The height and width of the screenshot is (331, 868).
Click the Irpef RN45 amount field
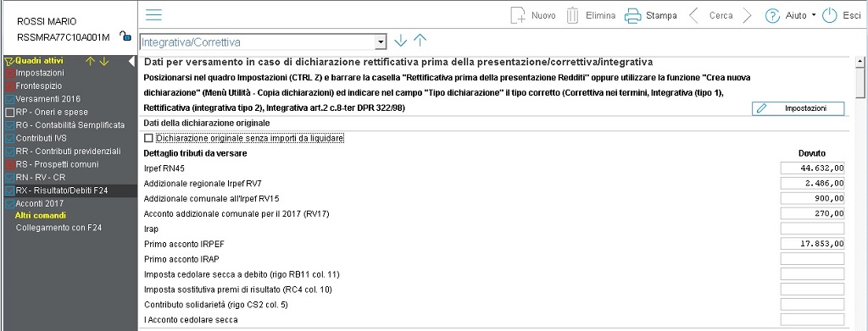pos(812,168)
